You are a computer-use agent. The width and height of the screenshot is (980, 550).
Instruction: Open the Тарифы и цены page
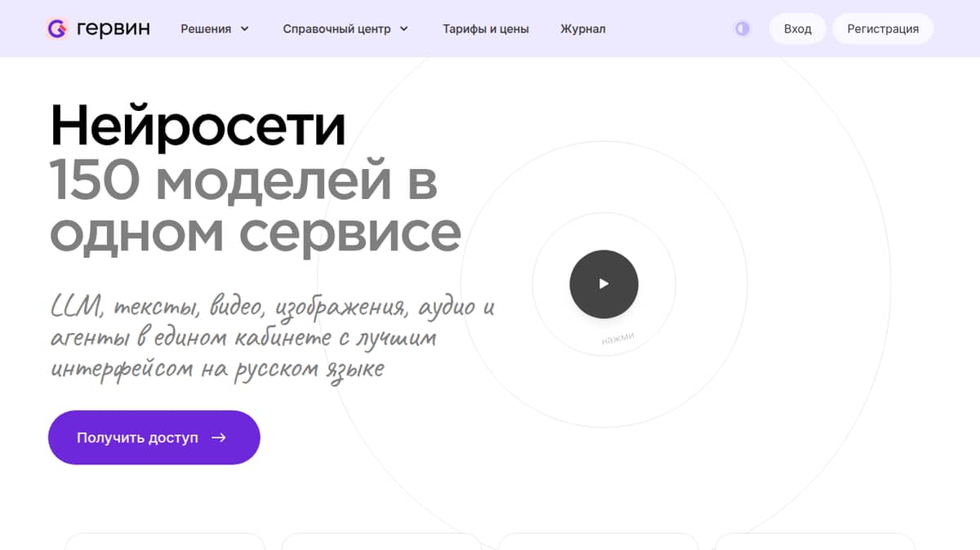(x=486, y=29)
